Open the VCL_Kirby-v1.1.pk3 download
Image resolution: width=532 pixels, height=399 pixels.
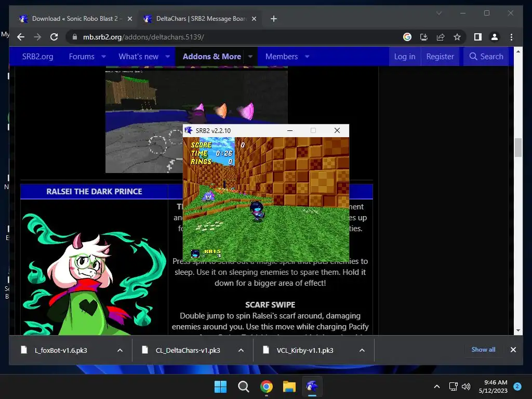click(x=304, y=350)
